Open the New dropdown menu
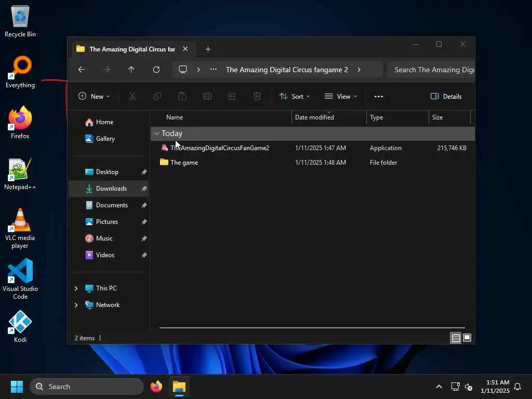Image resolution: width=532 pixels, height=399 pixels. coord(94,96)
